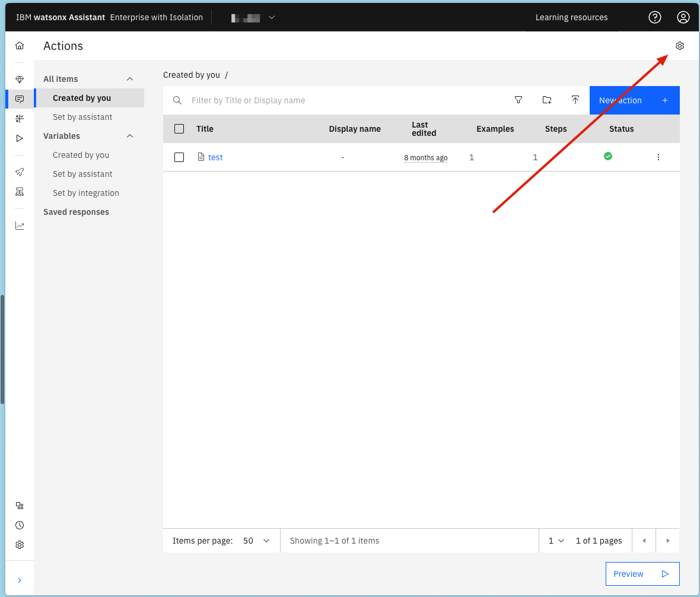This screenshot has height=597, width=700.
Task: Sort by Last edited column header
Action: tap(424, 129)
